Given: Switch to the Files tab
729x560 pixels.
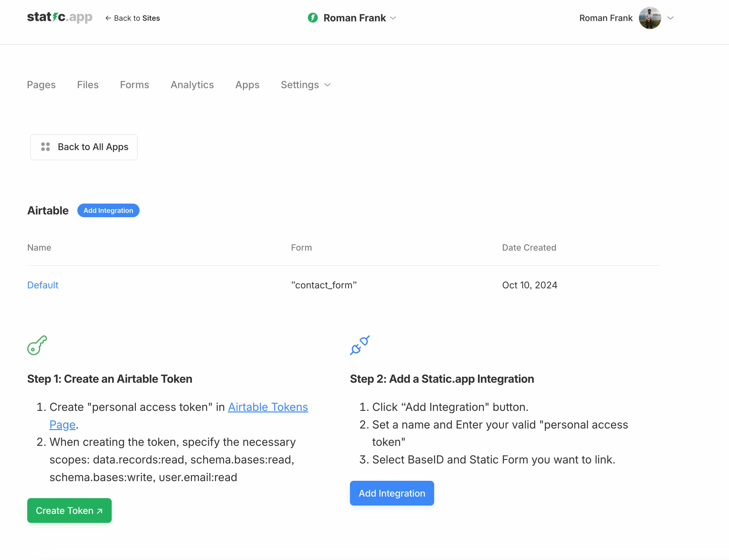Looking at the screenshot, I should pyautogui.click(x=88, y=85).
